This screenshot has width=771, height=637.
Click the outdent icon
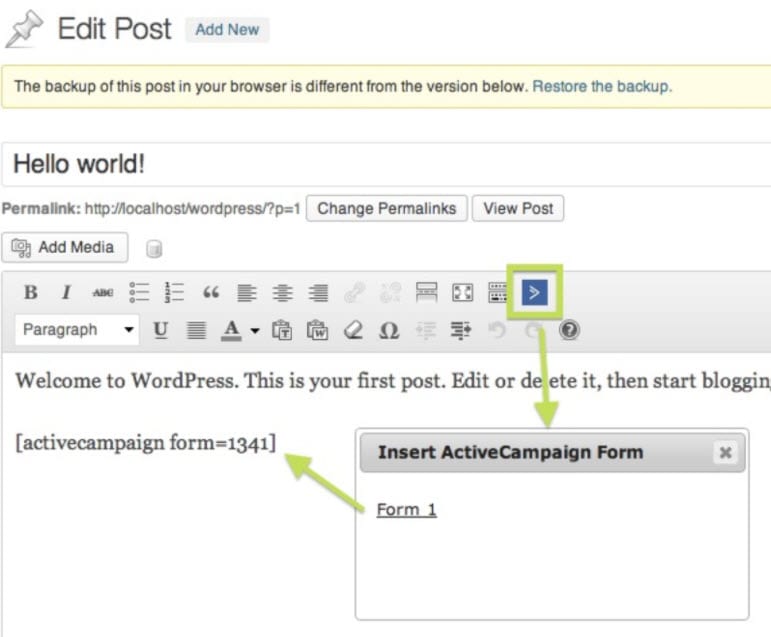(425, 331)
